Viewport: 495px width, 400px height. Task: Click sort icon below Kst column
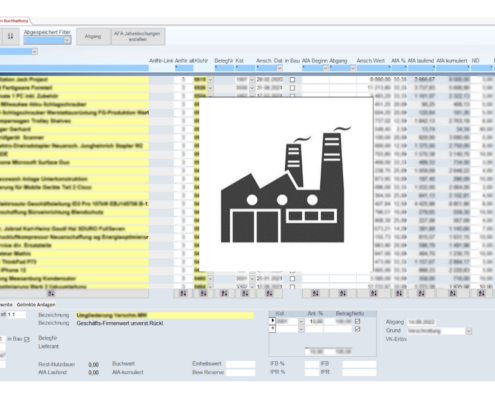tap(245, 293)
